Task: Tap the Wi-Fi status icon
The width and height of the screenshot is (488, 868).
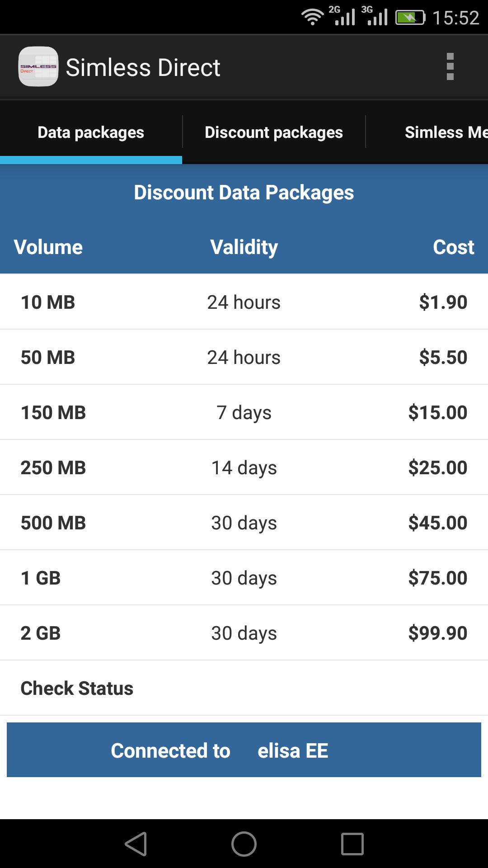Action: pos(312,17)
